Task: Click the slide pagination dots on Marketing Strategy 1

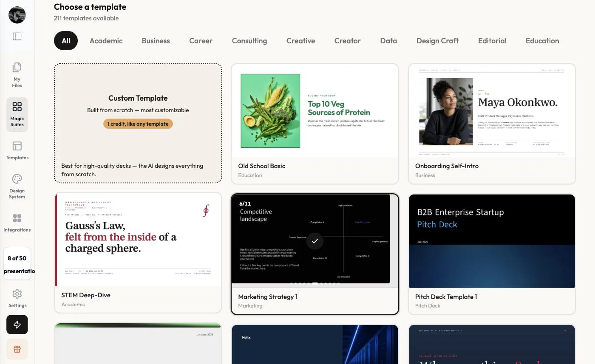Action: pos(315,283)
